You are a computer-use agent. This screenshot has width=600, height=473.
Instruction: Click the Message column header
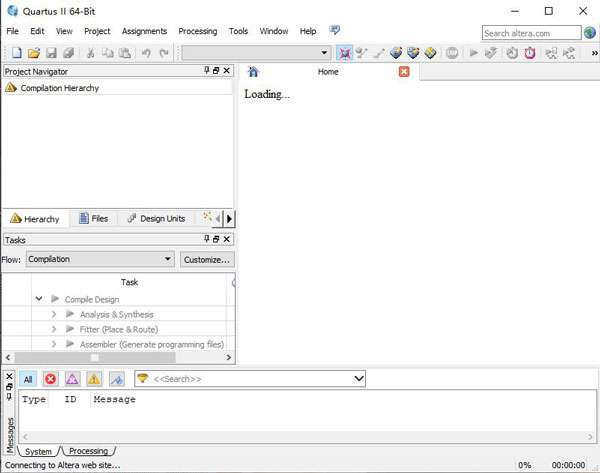tap(114, 399)
